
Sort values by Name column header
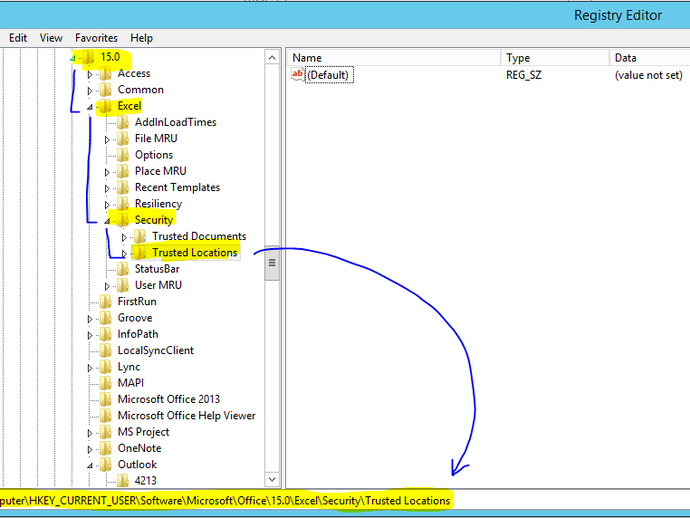click(394, 58)
